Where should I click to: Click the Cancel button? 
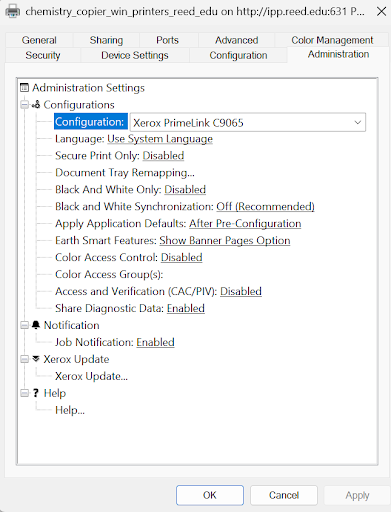coord(284,495)
